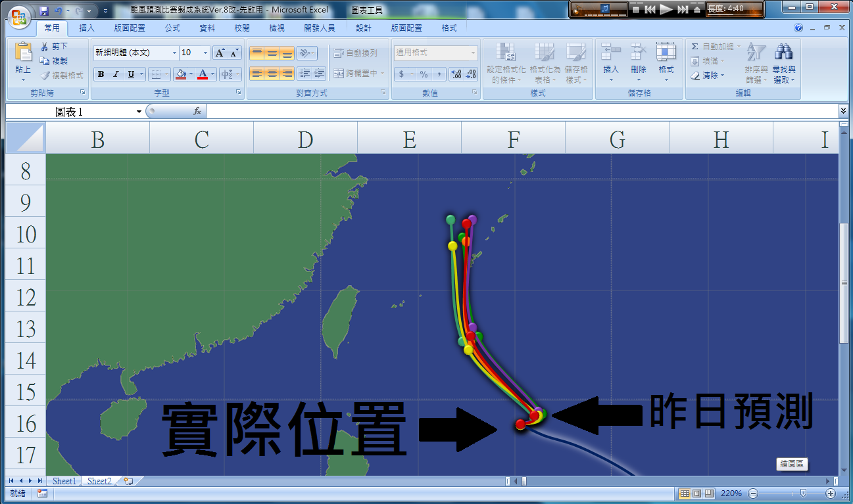This screenshot has width=853, height=504.
Task: Toggle Italic formatting
Action: (116, 74)
